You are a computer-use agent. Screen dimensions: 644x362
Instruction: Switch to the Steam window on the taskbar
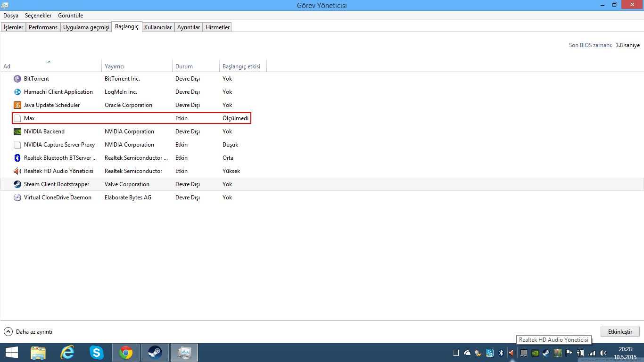[x=155, y=353]
